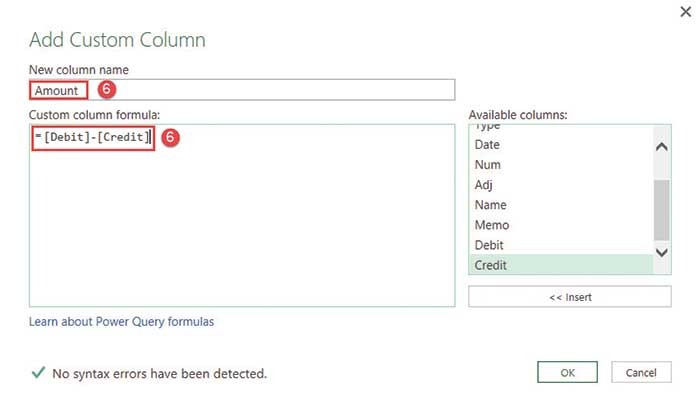
Task: Pick Memo in the columns list
Action: (492, 225)
